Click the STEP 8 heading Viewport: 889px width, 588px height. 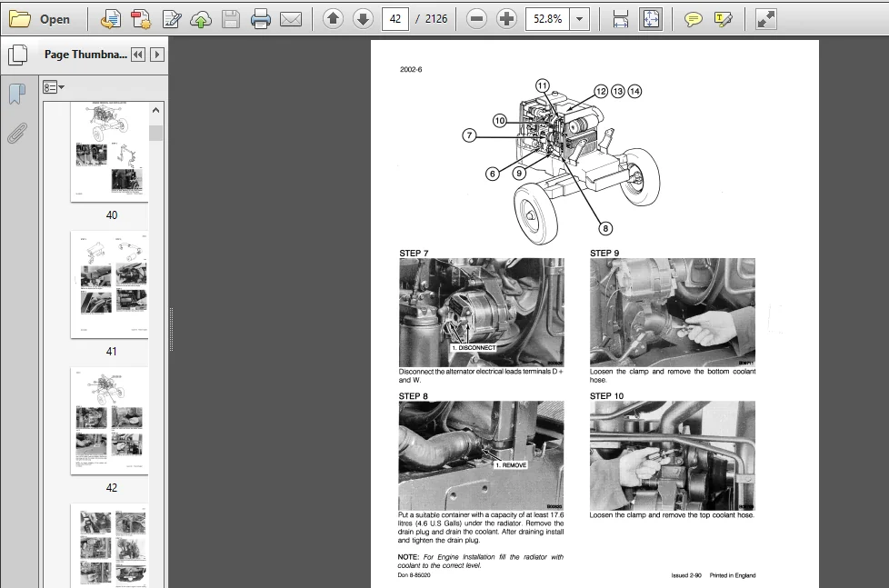pyautogui.click(x=414, y=395)
